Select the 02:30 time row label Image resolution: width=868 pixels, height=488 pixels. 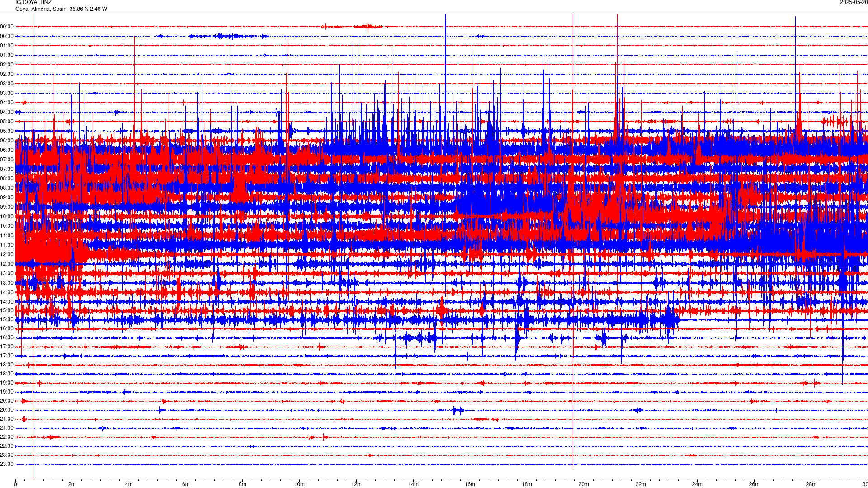click(7, 74)
